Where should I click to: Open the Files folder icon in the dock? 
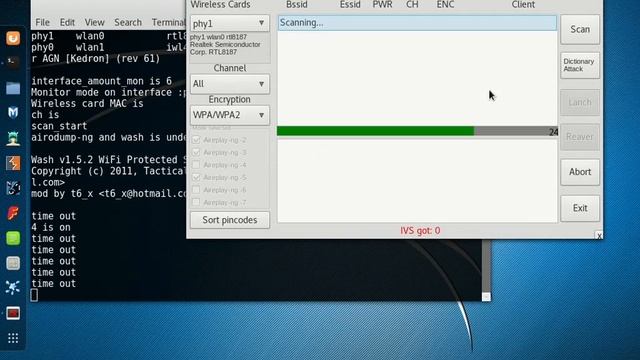[x=13, y=88]
